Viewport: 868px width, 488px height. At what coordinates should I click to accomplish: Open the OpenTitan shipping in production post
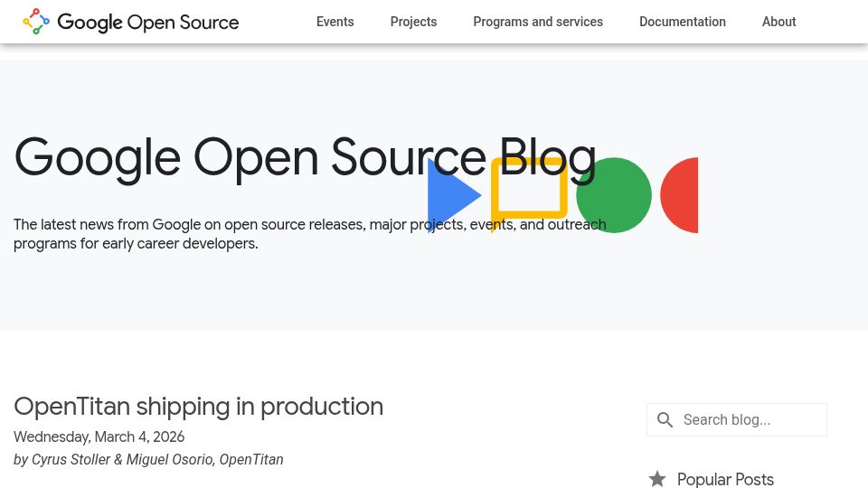pos(198,407)
